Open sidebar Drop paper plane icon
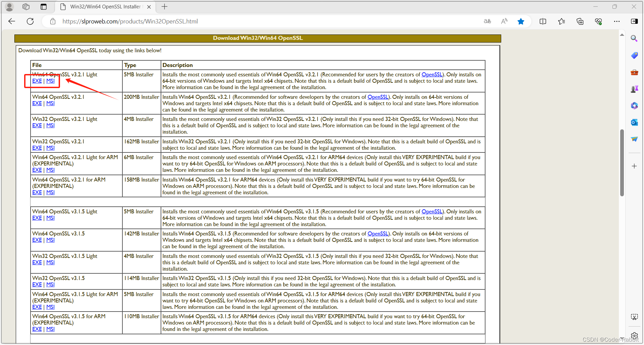Viewport: 644px width, 345px height. (x=634, y=139)
